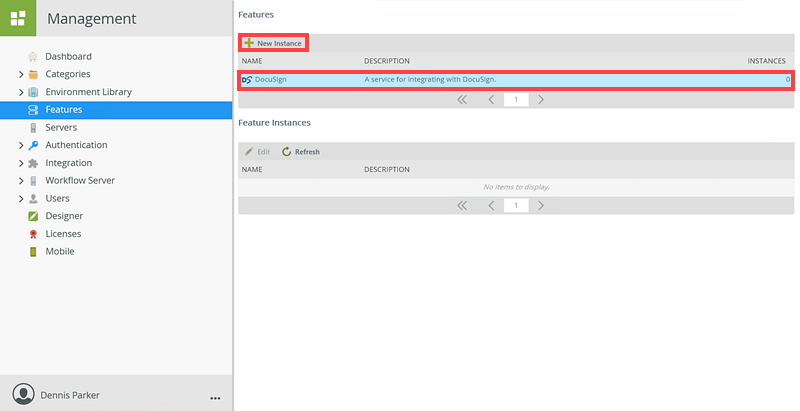Click the Refresh circular arrow icon
Image resolution: width=800 pixels, height=411 pixels.
click(287, 151)
